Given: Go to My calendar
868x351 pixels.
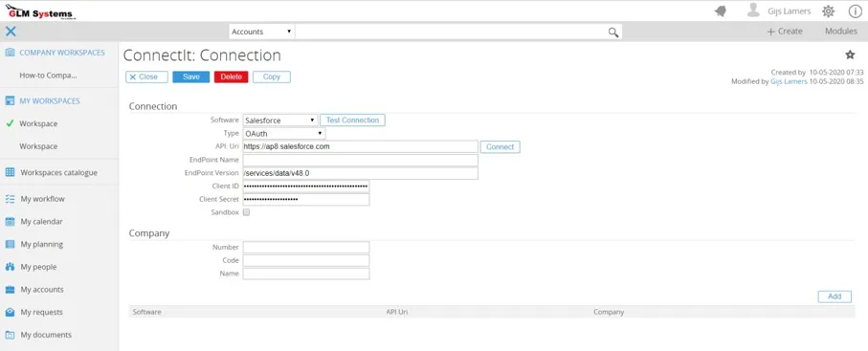Looking at the screenshot, I should tap(41, 222).
